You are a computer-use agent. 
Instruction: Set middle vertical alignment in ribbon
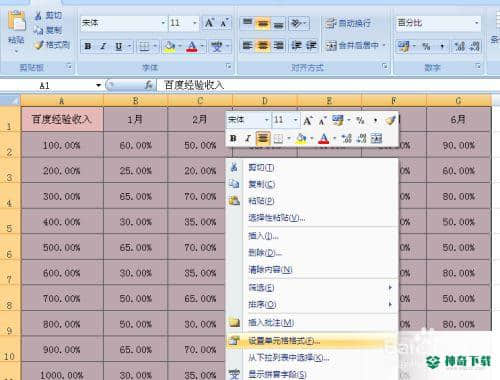click(x=263, y=23)
